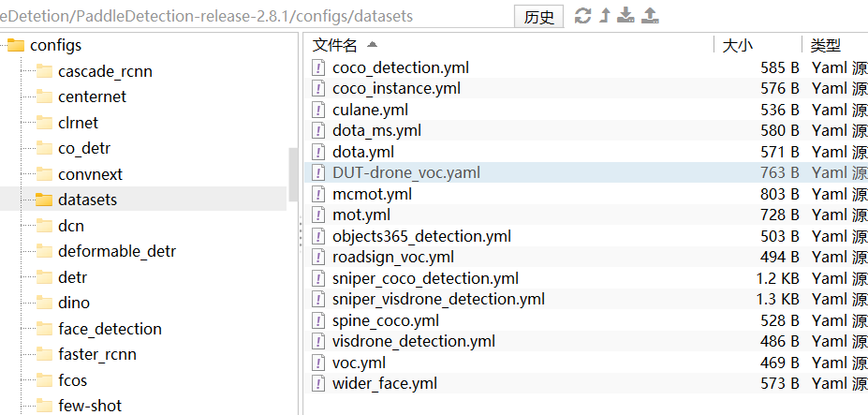The width and height of the screenshot is (868, 415).
Task: Sort files by 文件名 column header
Action: click(x=335, y=45)
